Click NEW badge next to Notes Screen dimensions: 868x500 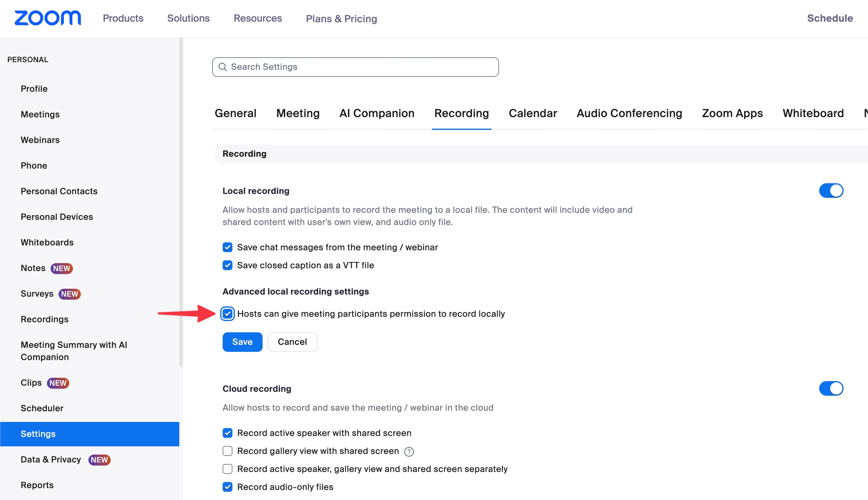tap(62, 268)
